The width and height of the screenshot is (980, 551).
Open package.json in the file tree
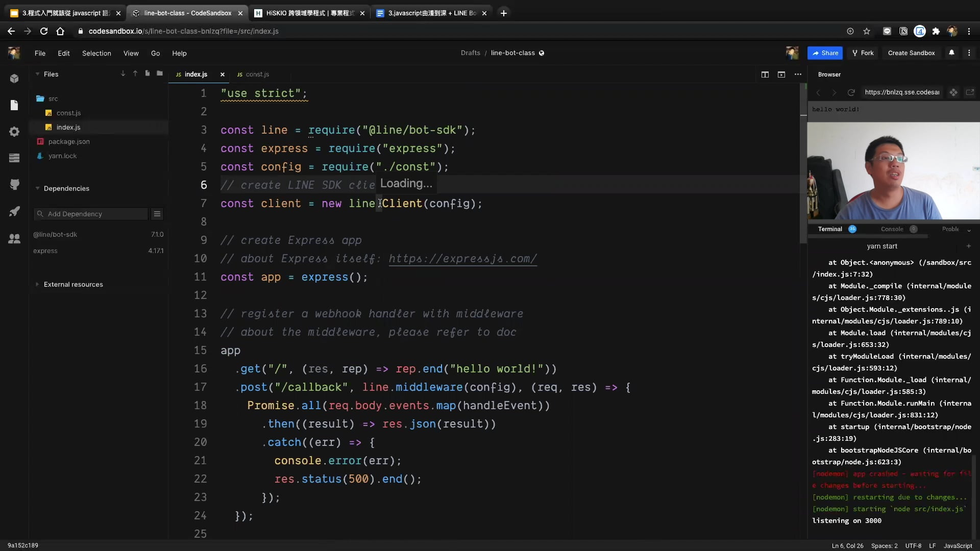[x=69, y=141]
